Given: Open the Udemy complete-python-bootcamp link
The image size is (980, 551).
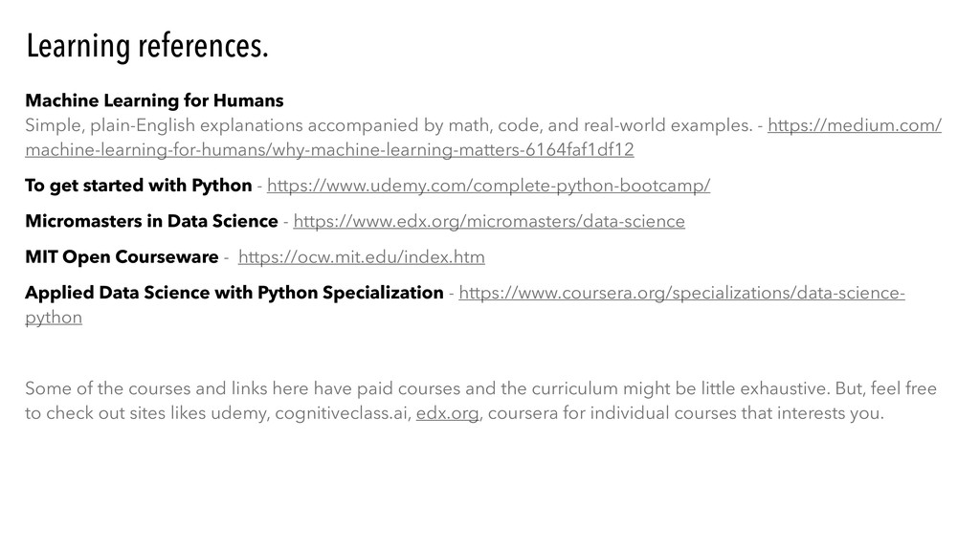Looking at the screenshot, I should (x=488, y=186).
